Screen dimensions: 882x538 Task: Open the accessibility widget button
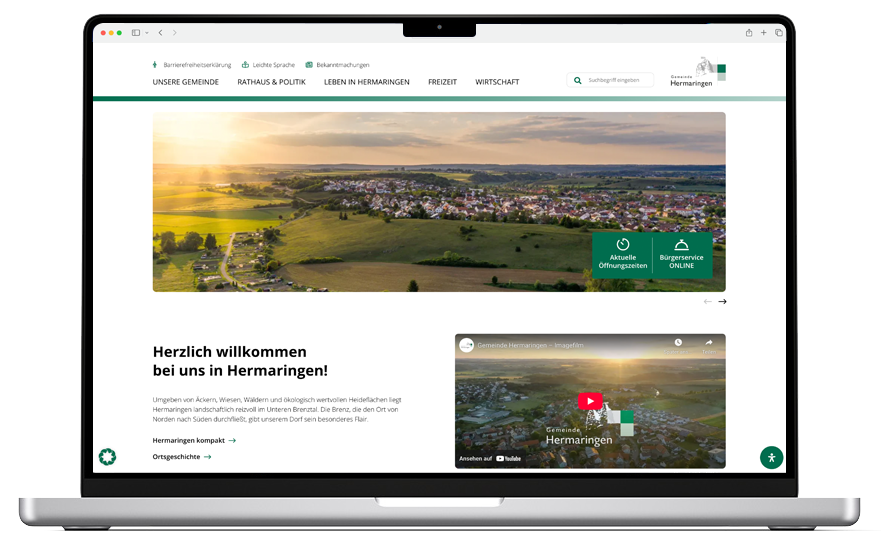pos(771,458)
